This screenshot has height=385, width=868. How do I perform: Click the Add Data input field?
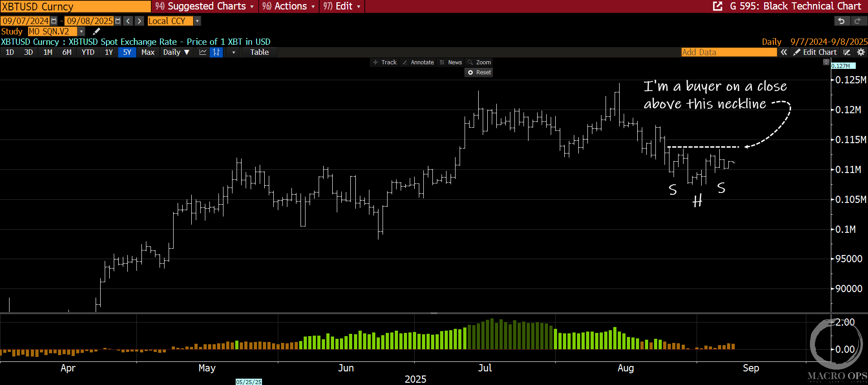[x=728, y=52]
